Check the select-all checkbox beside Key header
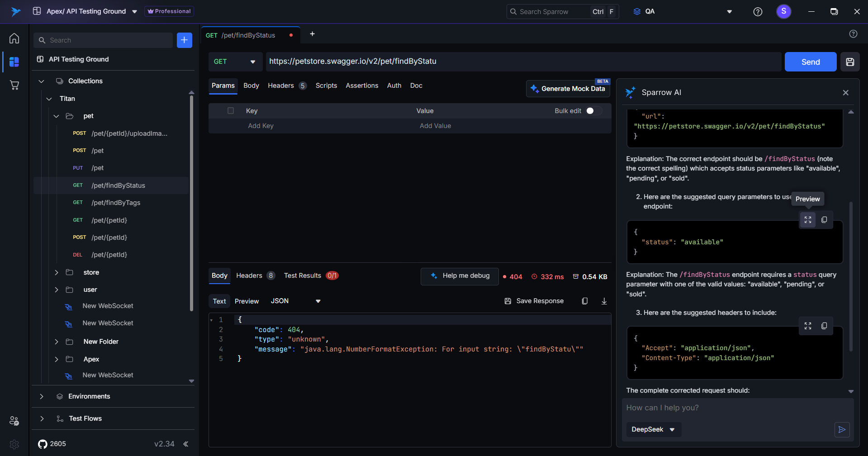The image size is (868, 456). pyautogui.click(x=231, y=111)
